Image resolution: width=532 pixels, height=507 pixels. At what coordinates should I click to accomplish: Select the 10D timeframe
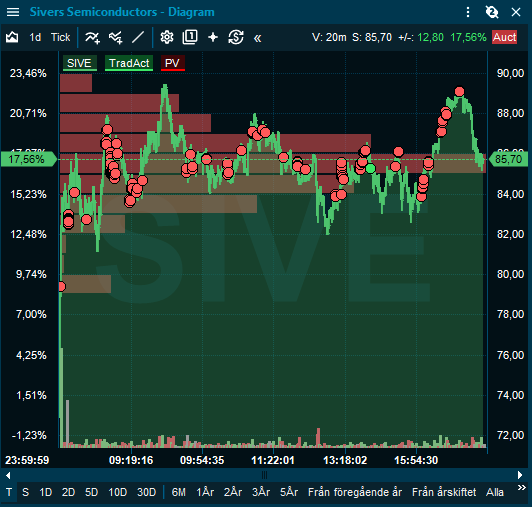click(x=117, y=492)
